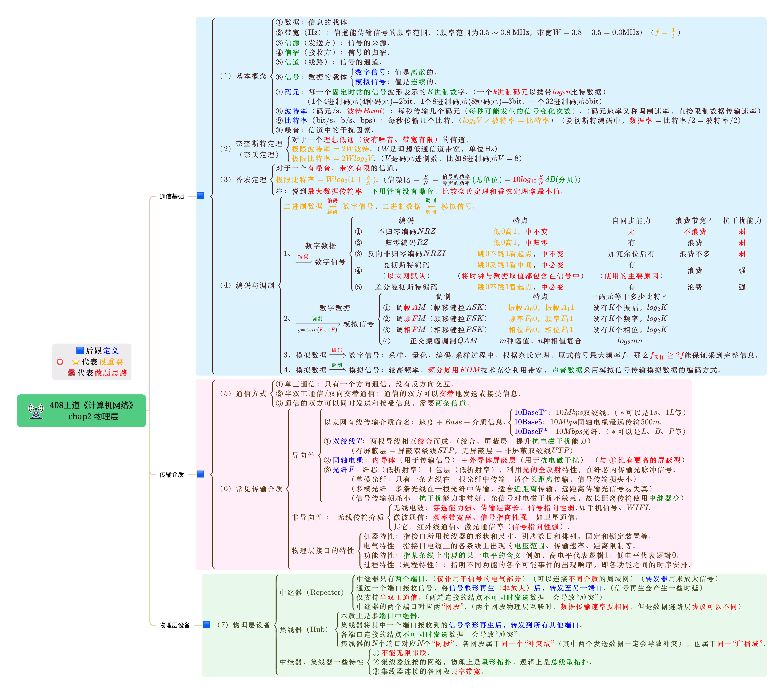Click blue square before (7) 物理层设备
Screen dimensions: 784x694
point(206,625)
